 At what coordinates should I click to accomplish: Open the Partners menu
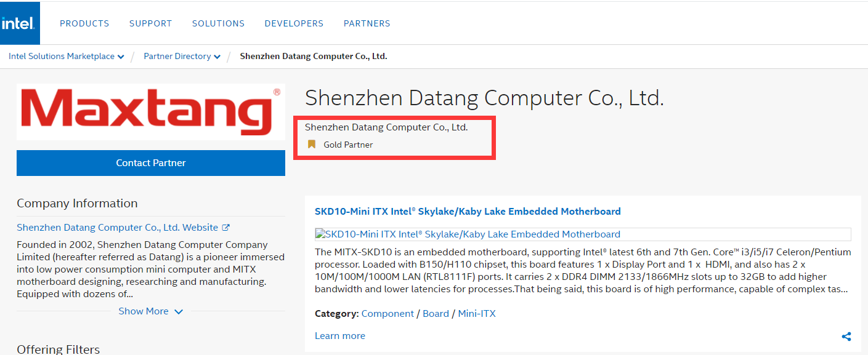367,23
